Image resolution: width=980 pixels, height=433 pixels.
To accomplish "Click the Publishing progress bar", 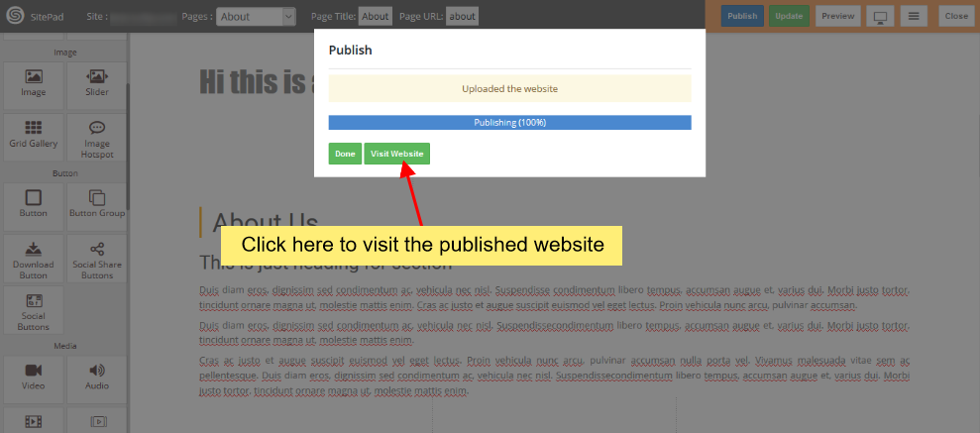I will [x=509, y=123].
